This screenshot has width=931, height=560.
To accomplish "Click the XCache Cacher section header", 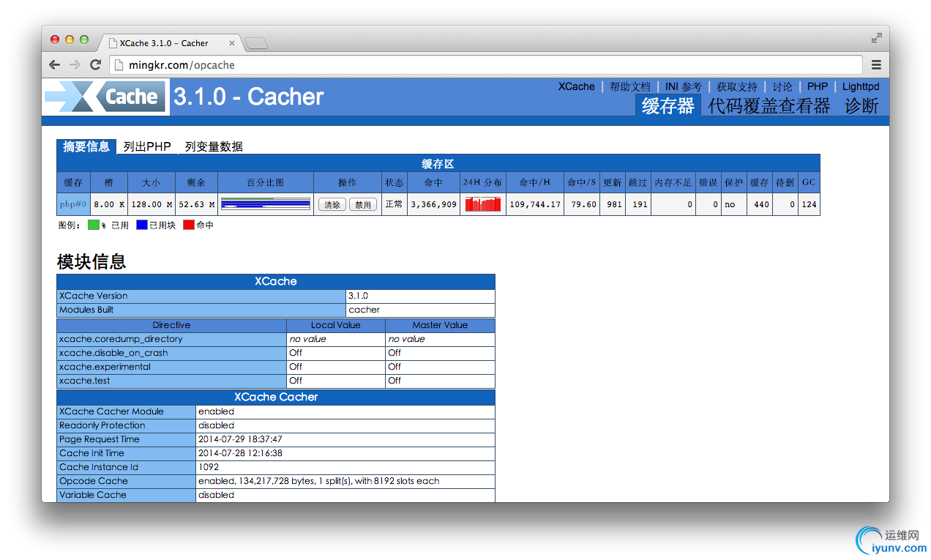I will pyautogui.click(x=276, y=397).
